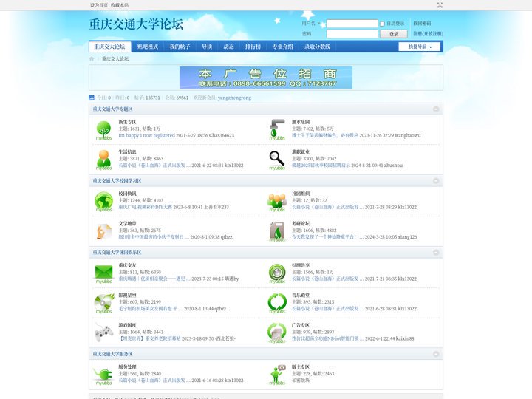Open the 文学地带 document icon
This screenshot has width=532, height=399.
(x=104, y=231)
